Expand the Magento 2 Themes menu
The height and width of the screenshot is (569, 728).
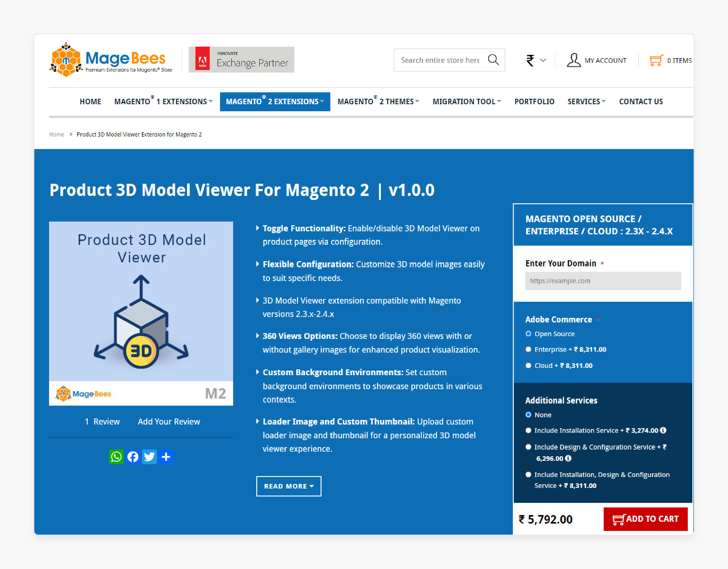378,101
